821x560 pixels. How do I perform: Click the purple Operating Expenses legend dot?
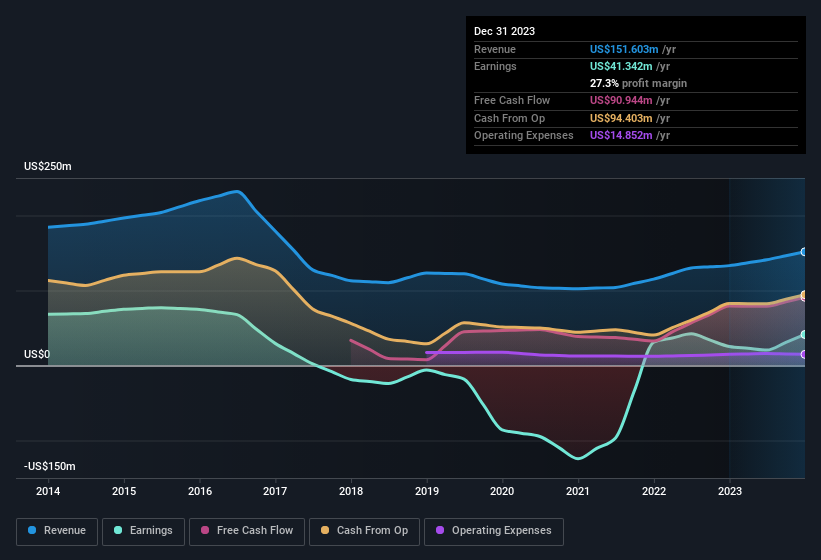440,530
